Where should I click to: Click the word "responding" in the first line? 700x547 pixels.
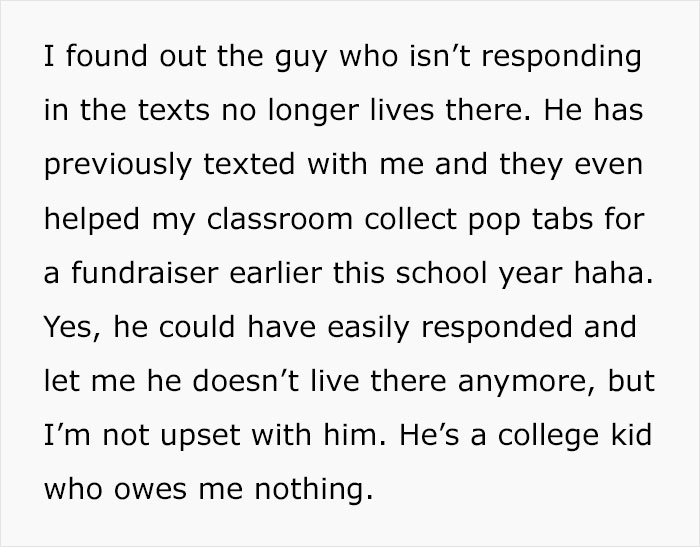[x=561, y=58]
